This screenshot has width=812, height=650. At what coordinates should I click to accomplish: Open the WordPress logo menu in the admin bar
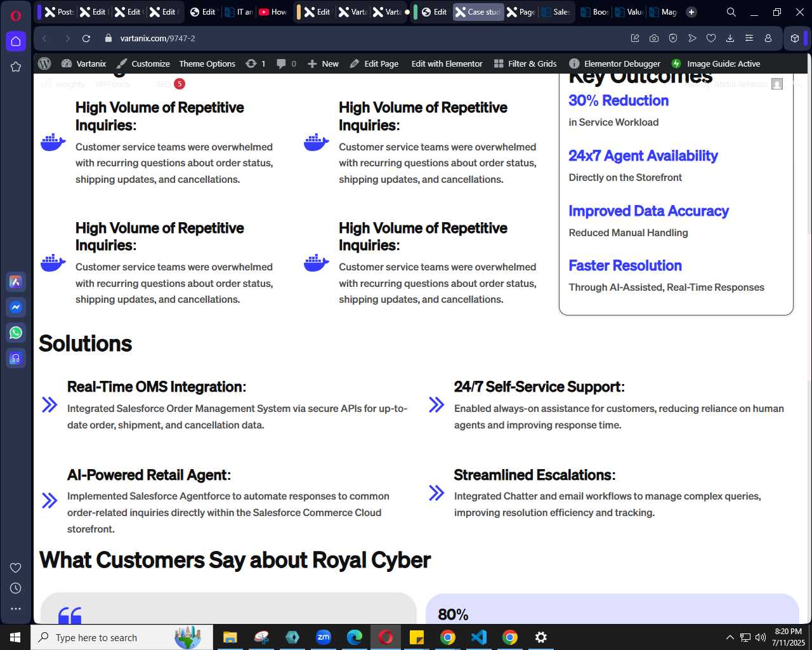point(44,63)
